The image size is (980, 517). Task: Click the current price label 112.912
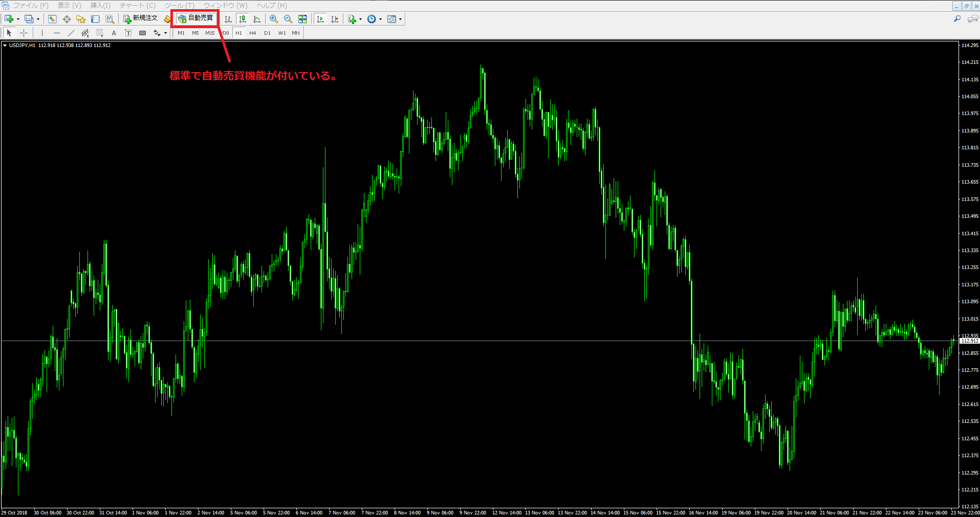pyautogui.click(x=969, y=341)
